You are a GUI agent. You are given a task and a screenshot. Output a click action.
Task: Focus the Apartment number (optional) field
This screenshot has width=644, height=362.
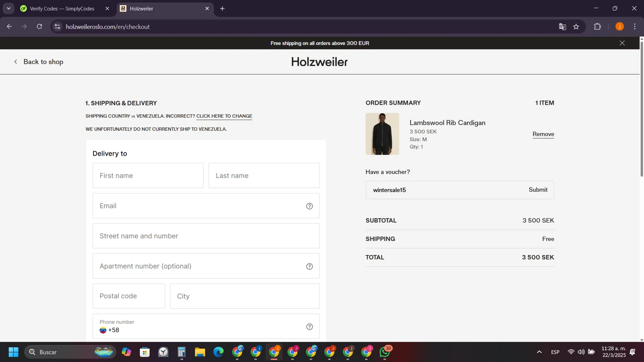(x=206, y=266)
